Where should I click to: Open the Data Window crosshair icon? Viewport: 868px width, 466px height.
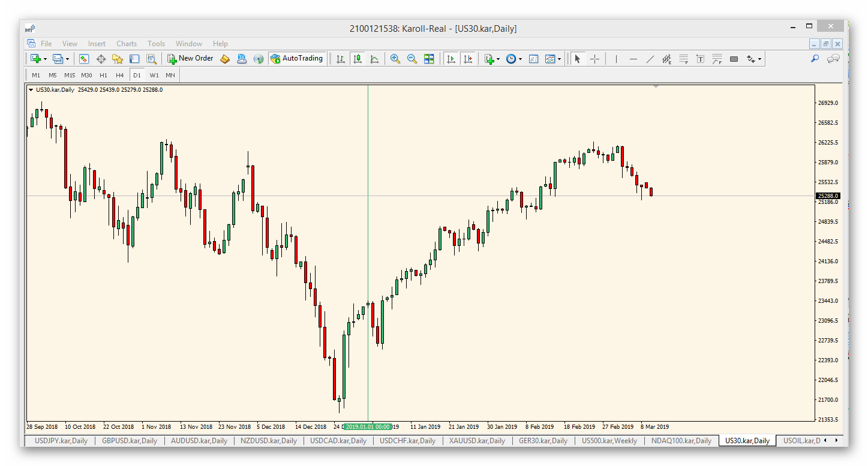coord(101,59)
